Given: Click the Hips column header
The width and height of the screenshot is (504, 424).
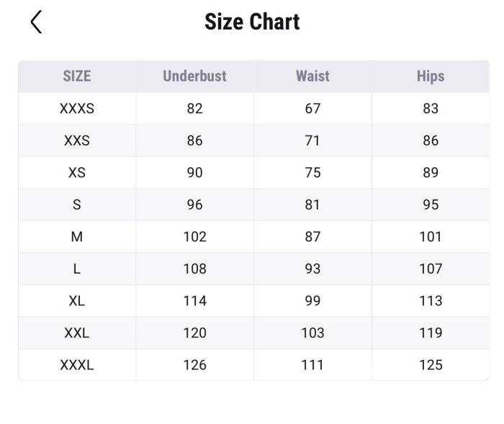Looking at the screenshot, I should 431,76.
